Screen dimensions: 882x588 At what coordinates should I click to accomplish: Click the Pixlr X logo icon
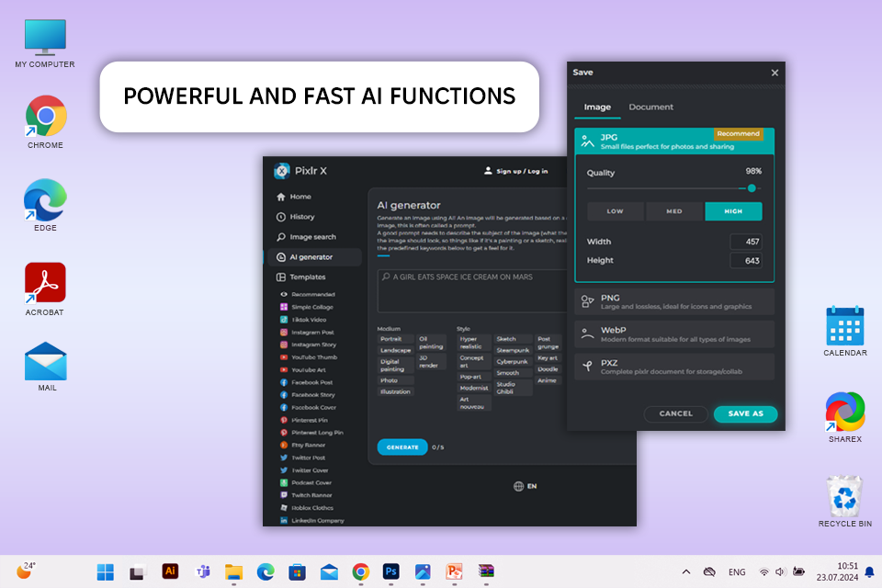(x=281, y=171)
